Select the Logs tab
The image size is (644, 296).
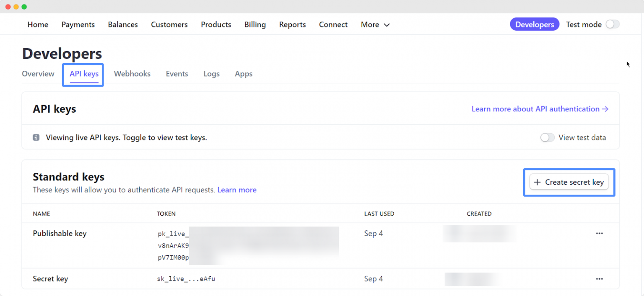point(211,74)
